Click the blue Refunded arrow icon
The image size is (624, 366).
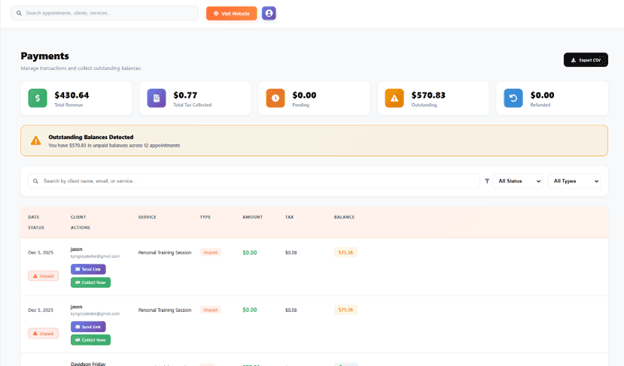(x=513, y=98)
